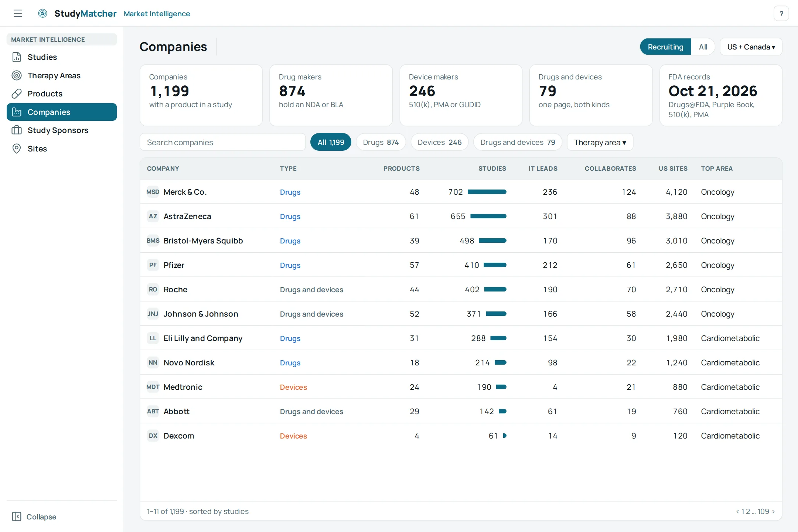
Task: Switch to All studies view
Action: pos(703,47)
